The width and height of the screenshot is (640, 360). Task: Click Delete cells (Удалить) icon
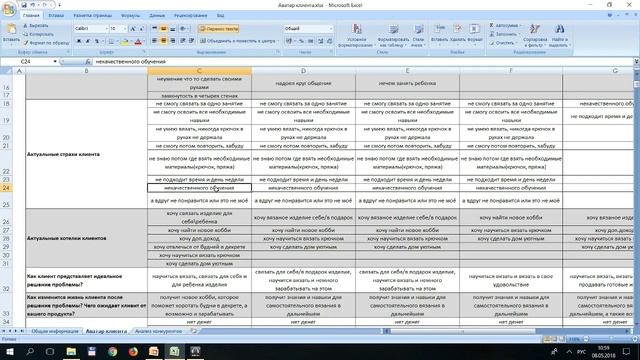coord(458,33)
